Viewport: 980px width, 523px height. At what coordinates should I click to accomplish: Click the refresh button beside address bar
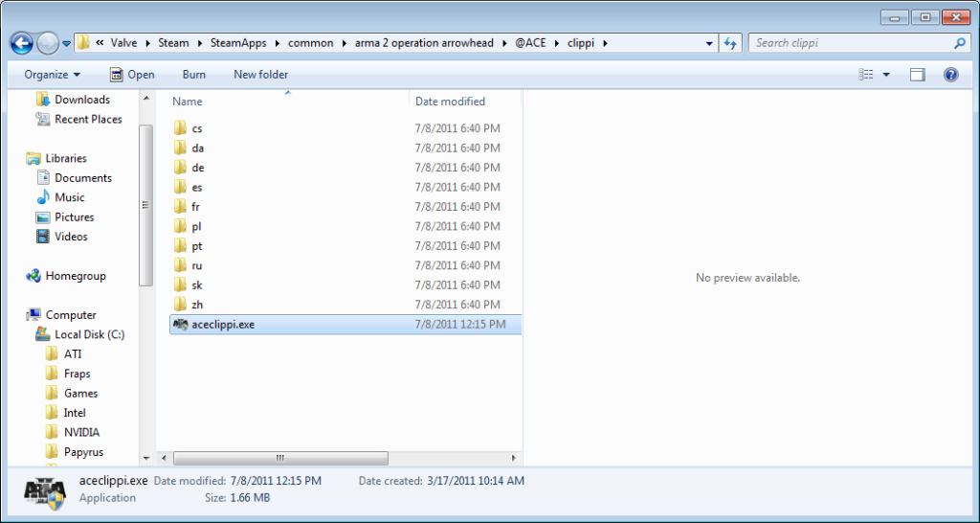point(730,43)
